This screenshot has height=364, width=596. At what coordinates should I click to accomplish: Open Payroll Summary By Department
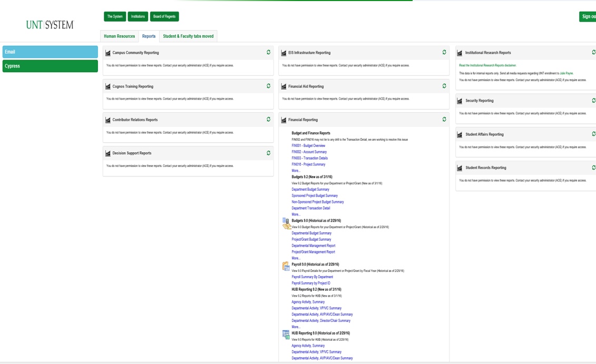pos(312,277)
